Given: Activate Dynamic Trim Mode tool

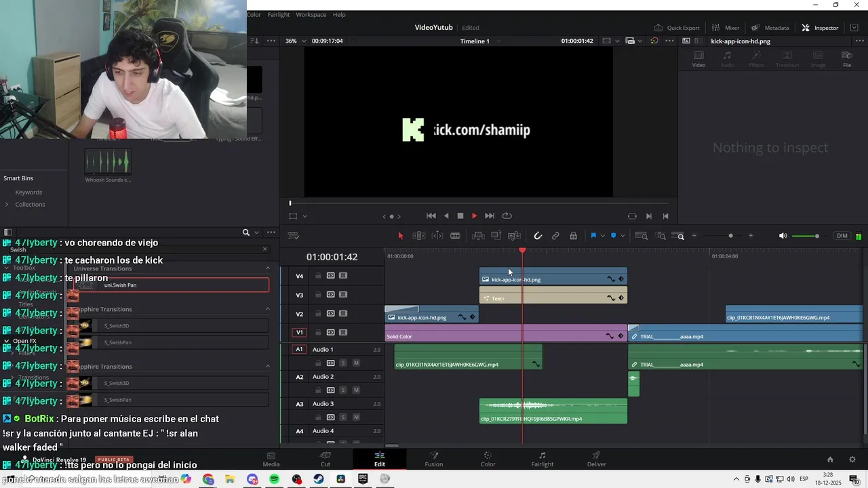Looking at the screenshot, I should (437, 236).
